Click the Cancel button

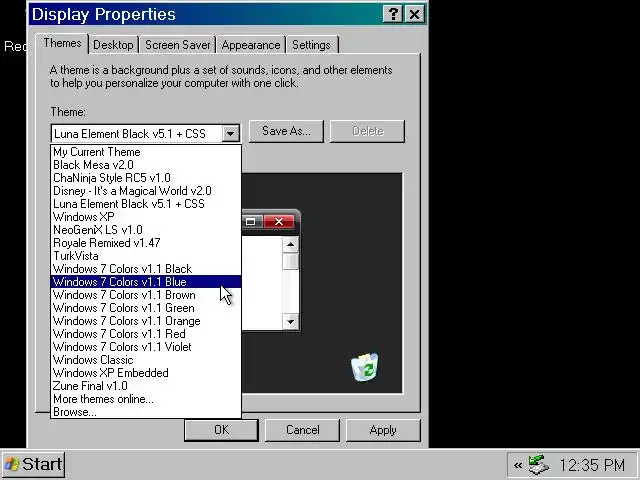point(302,430)
